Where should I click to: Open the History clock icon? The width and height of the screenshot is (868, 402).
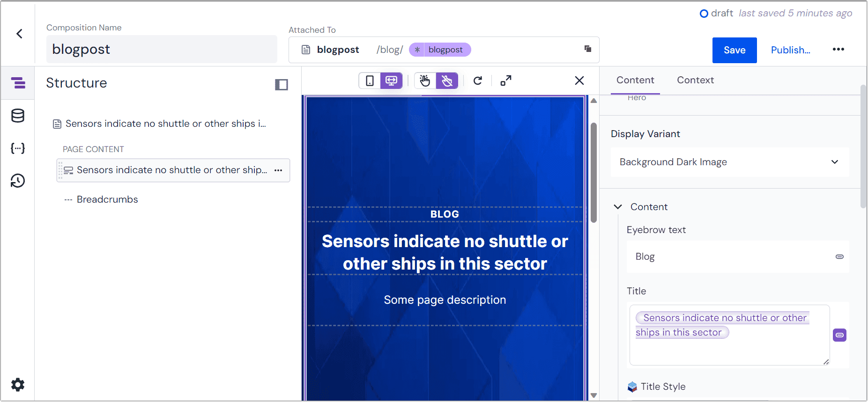18,181
